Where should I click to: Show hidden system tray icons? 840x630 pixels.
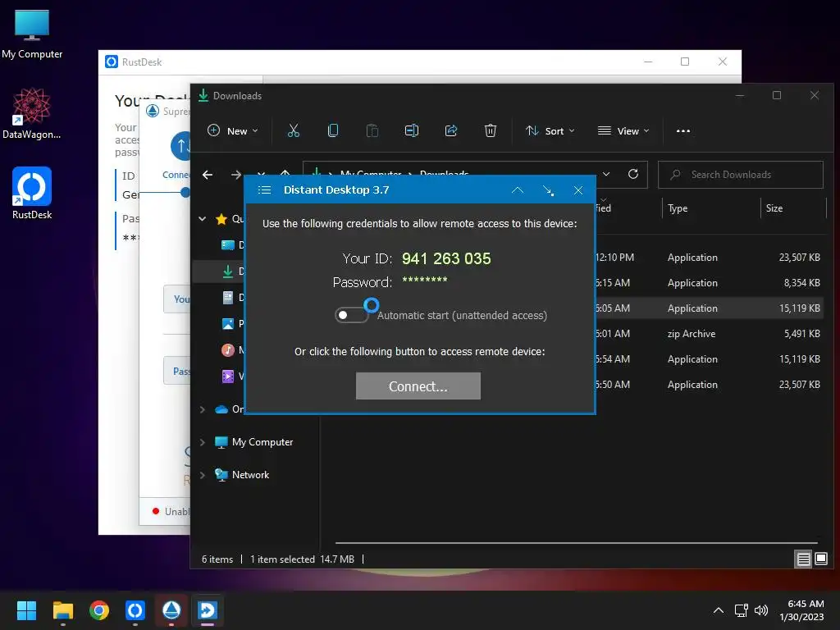coord(719,610)
